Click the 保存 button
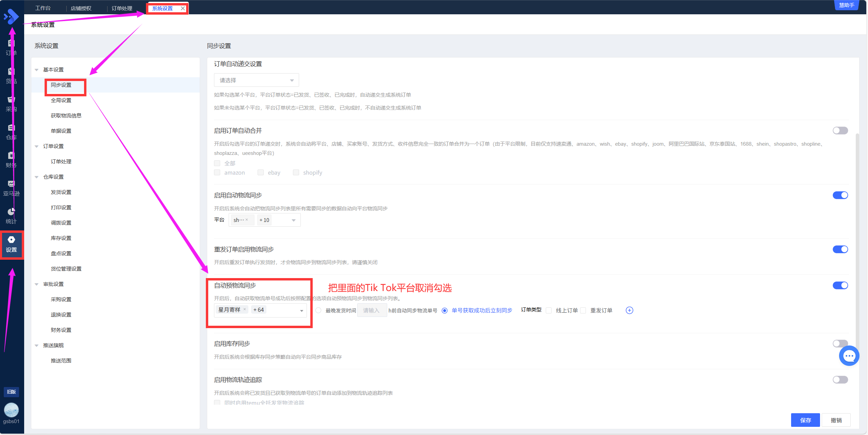Viewport: 868px width, 435px height. click(x=805, y=420)
